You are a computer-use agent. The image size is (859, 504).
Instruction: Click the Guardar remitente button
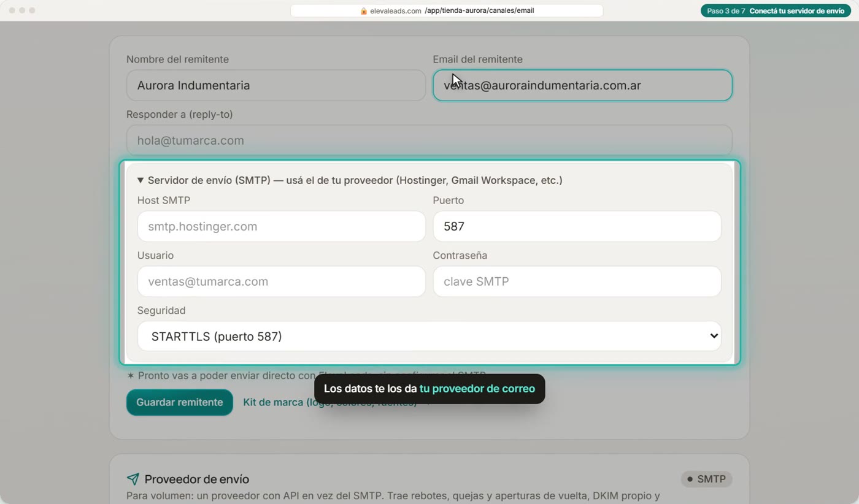pos(180,402)
